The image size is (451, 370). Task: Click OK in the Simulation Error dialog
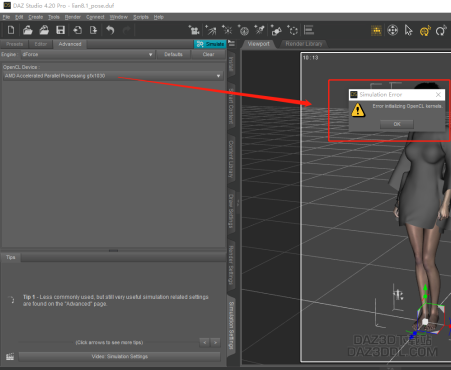(397, 124)
